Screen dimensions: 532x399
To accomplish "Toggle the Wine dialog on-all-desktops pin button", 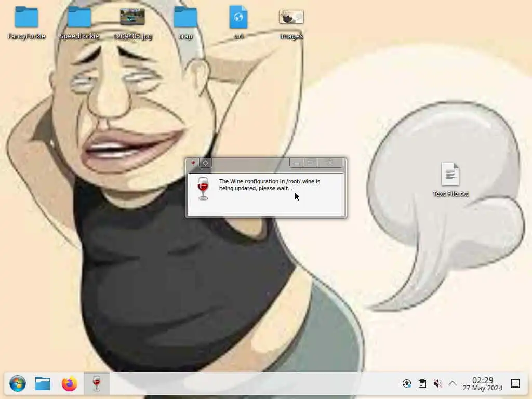I will pos(205,163).
